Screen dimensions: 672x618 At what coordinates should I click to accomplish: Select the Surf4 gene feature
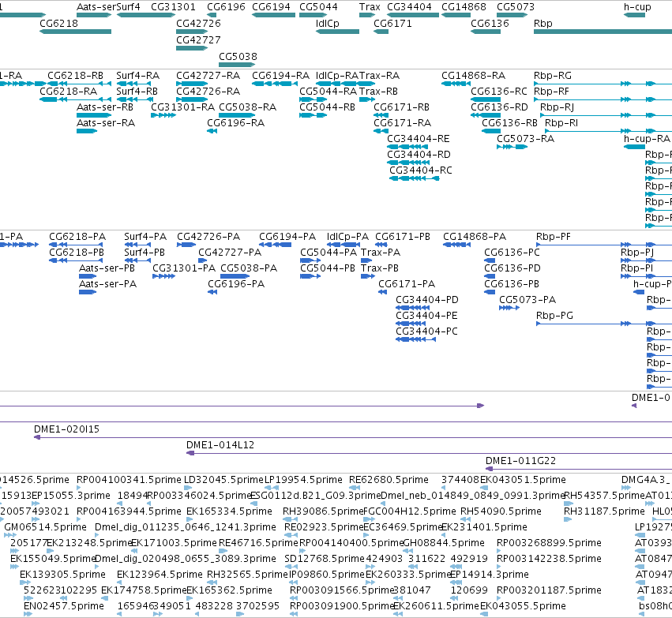coord(146,15)
